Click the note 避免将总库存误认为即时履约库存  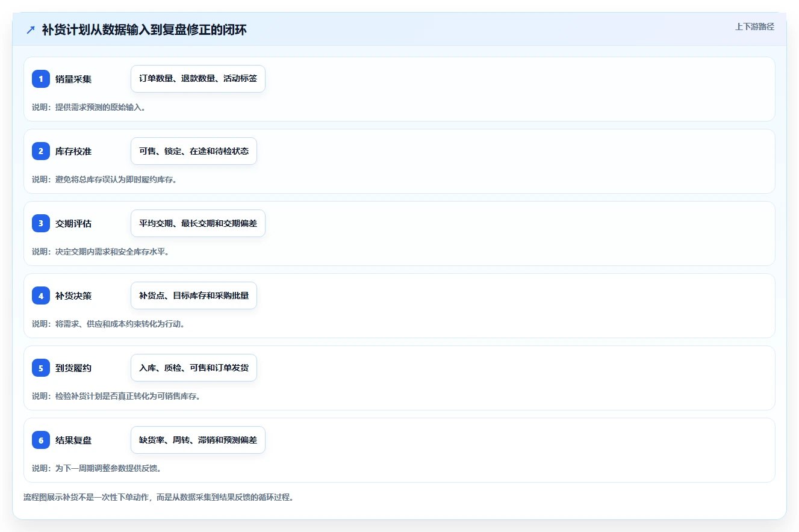[x=105, y=179]
